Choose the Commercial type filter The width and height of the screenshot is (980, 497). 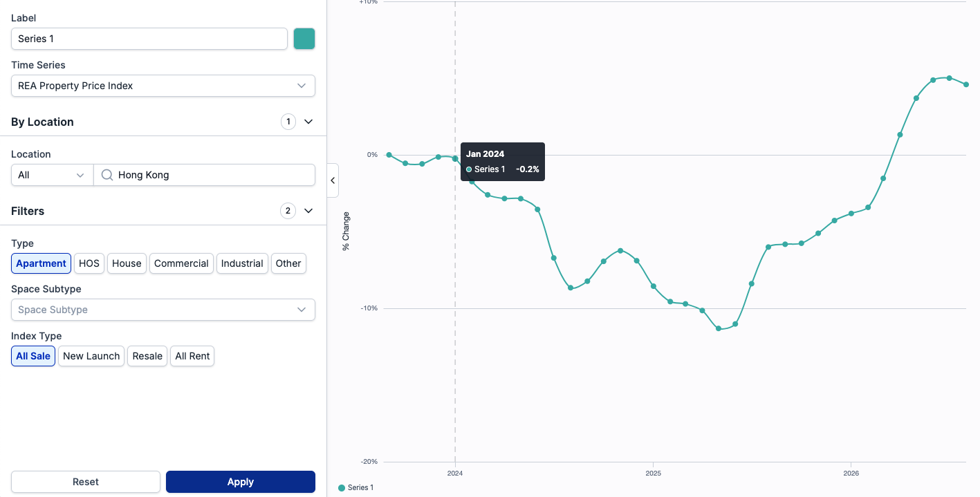tap(181, 263)
